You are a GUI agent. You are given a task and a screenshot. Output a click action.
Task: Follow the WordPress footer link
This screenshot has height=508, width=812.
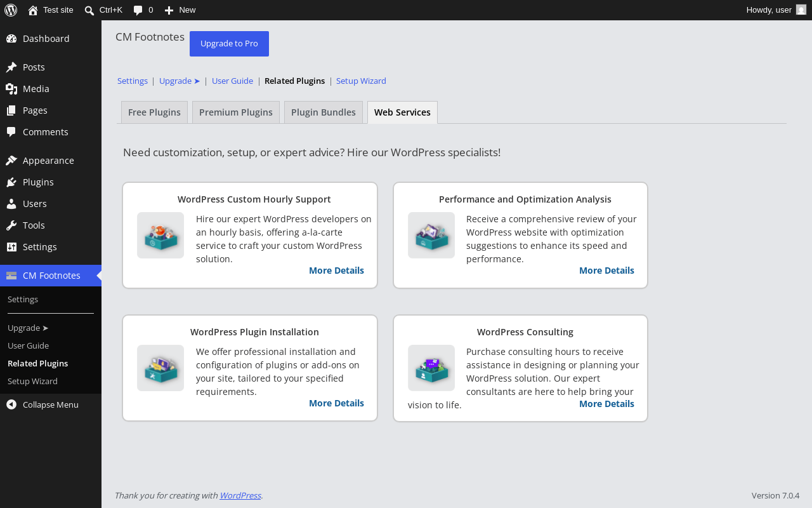point(240,495)
